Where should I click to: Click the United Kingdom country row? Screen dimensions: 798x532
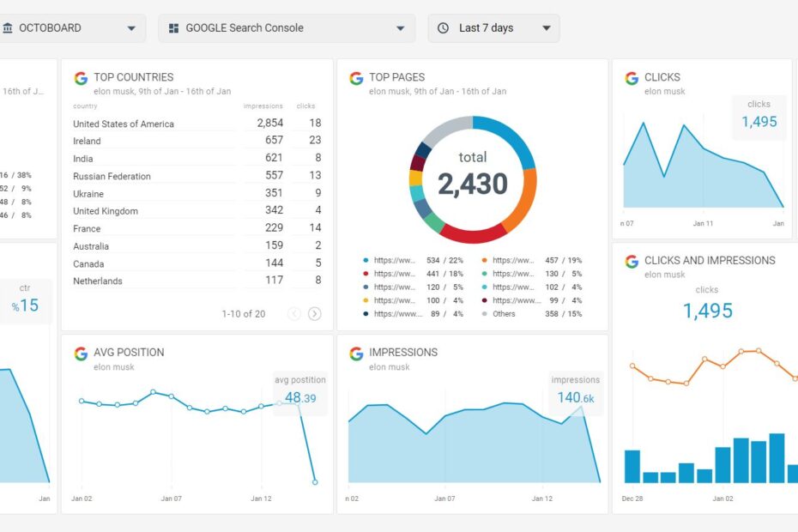pos(197,211)
